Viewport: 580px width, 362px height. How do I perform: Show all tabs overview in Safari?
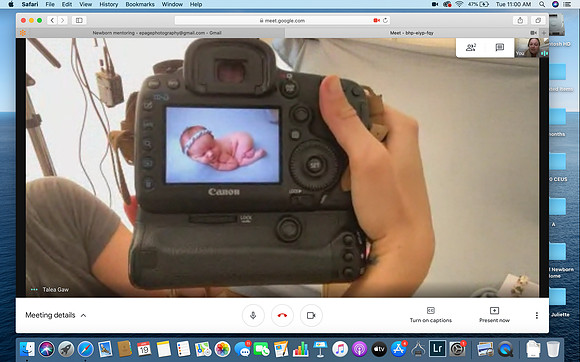[538, 21]
